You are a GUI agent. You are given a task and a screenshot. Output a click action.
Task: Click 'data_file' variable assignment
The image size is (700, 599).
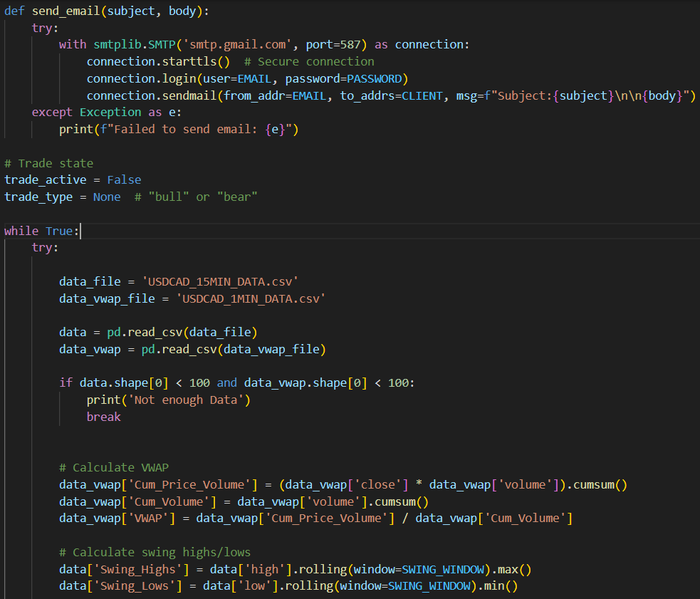pyautogui.click(x=90, y=281)
